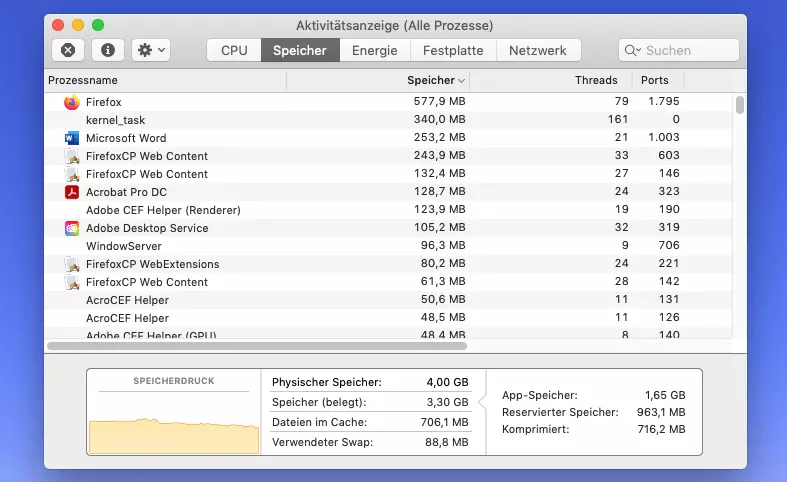
Task: Click the 96,3 MB memory value
Action: click(x=443, y=246)
